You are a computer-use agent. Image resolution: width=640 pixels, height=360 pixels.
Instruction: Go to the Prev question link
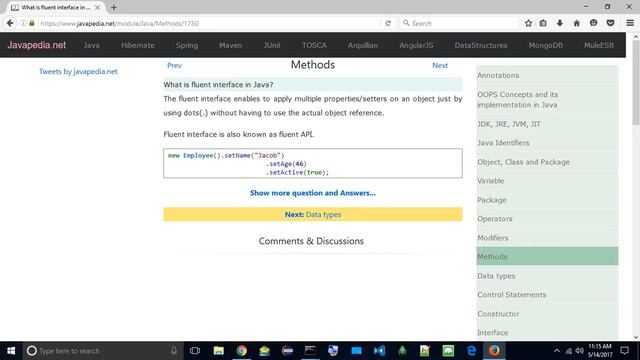174,65
